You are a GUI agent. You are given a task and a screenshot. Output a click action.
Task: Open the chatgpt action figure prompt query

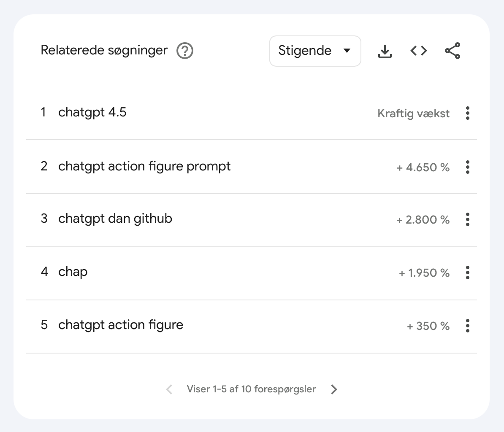point(144,166)
